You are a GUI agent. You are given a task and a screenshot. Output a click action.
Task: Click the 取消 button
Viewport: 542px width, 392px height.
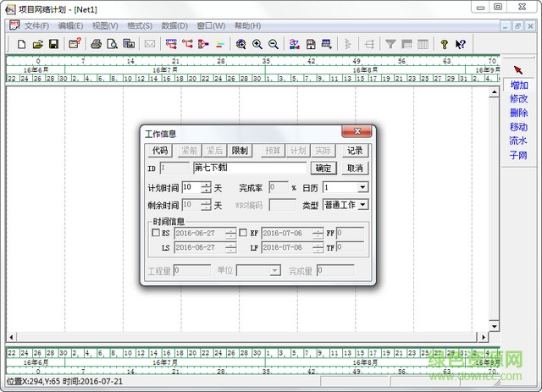coord(355,168)
